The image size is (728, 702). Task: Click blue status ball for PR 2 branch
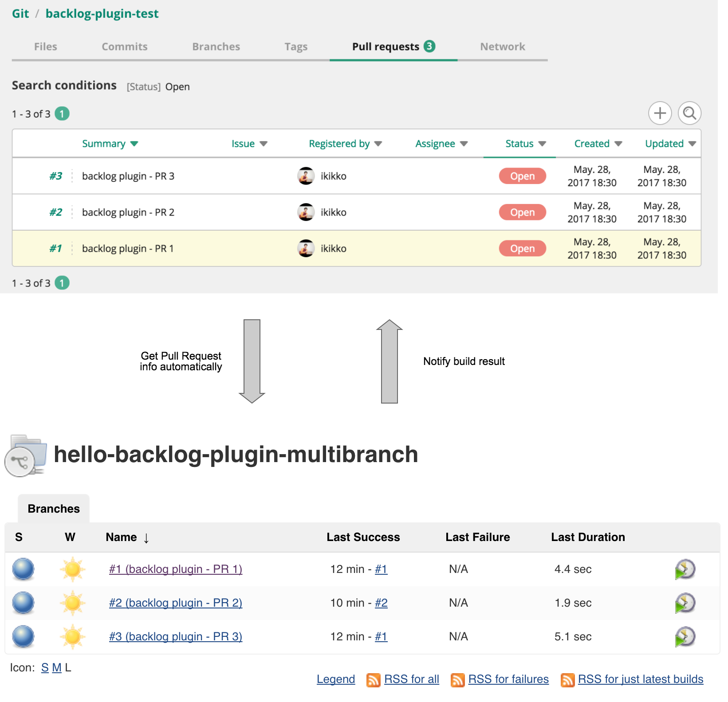(23, 603)
